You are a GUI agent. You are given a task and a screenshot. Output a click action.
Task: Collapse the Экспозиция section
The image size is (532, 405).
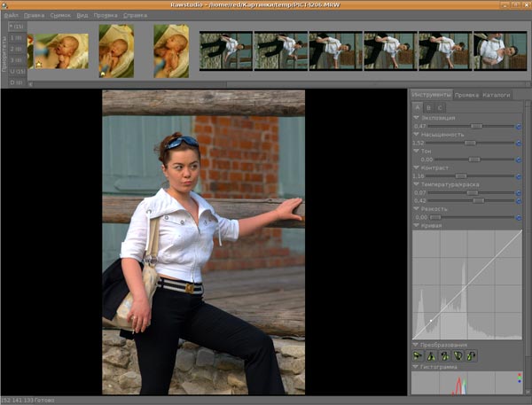pyautogui.click(x=417, y=118)
